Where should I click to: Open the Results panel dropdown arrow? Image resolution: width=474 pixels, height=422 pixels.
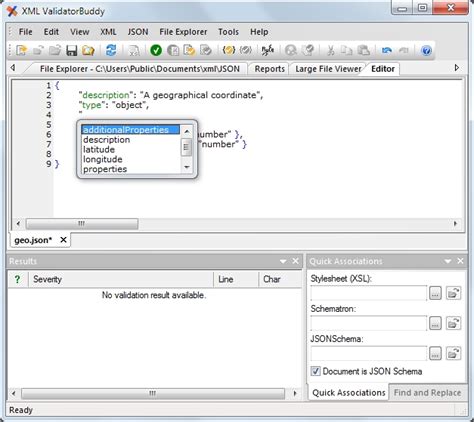[x=283, y=261]
